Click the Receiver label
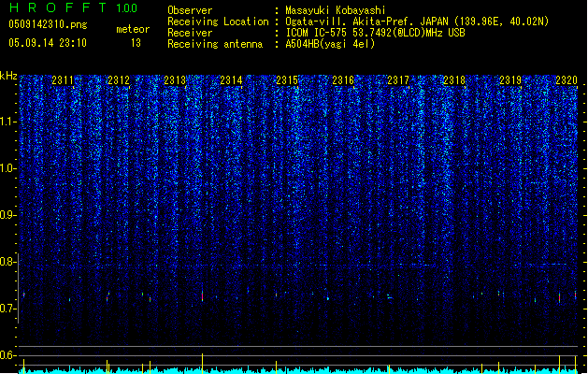 click(190, 33)
